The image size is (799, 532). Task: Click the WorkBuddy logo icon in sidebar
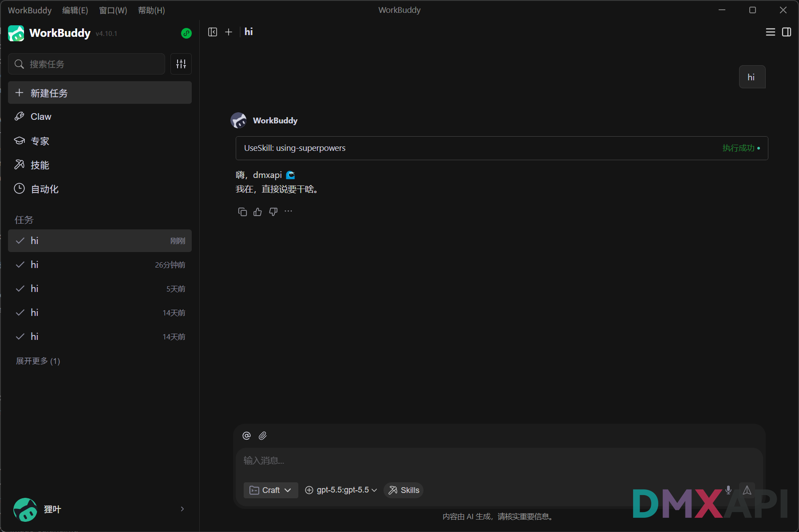[x=16, y=33]
